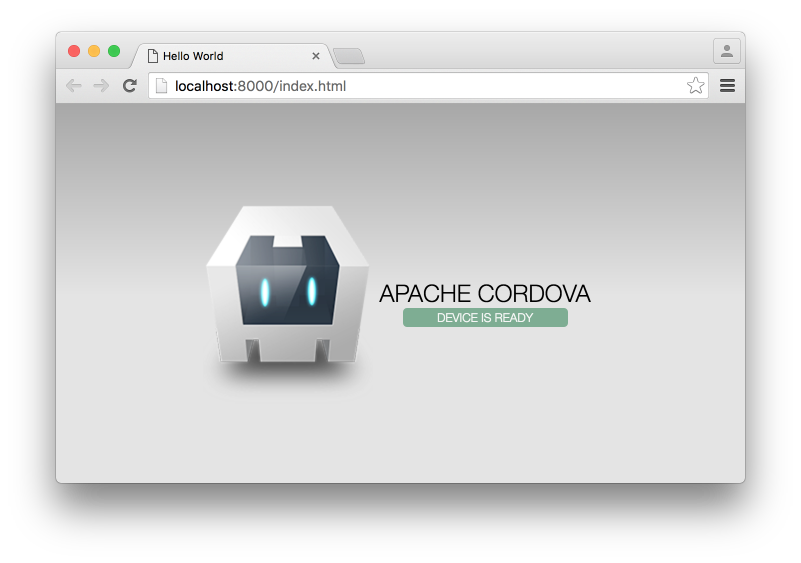
Task: Click the Cordova robot logo image
Action: 288,286
